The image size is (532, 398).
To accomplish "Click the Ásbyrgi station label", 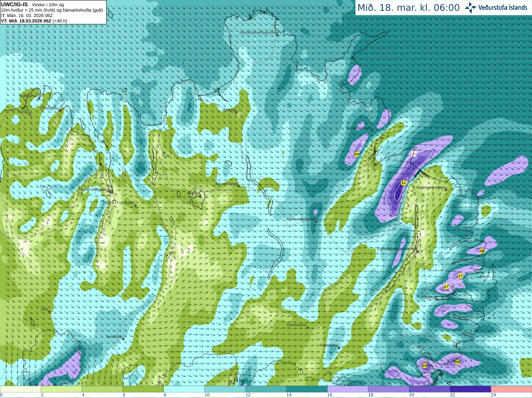I will [x=229, y=110].
